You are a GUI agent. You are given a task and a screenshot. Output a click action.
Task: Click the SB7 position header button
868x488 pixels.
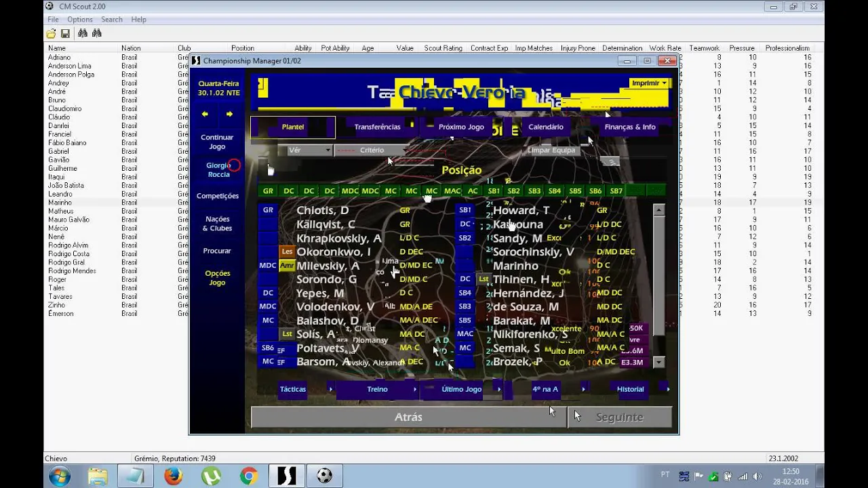pyautogui.click(x=616, y=191)
